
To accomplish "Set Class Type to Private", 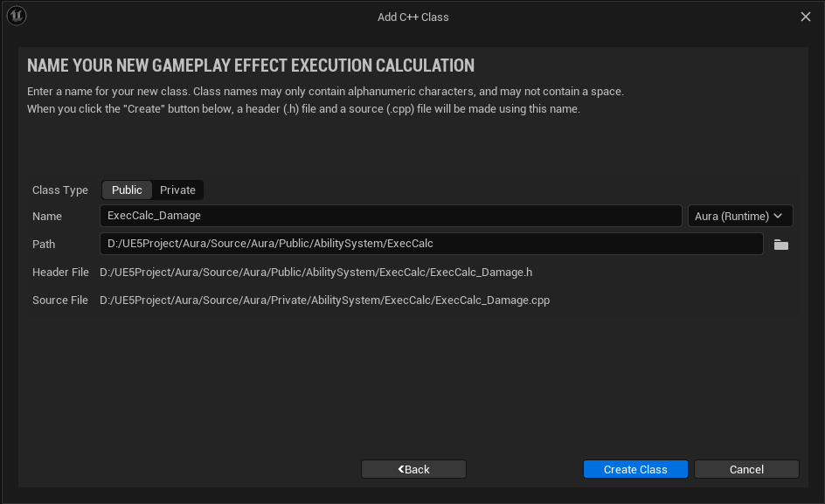I will [177, 190].
